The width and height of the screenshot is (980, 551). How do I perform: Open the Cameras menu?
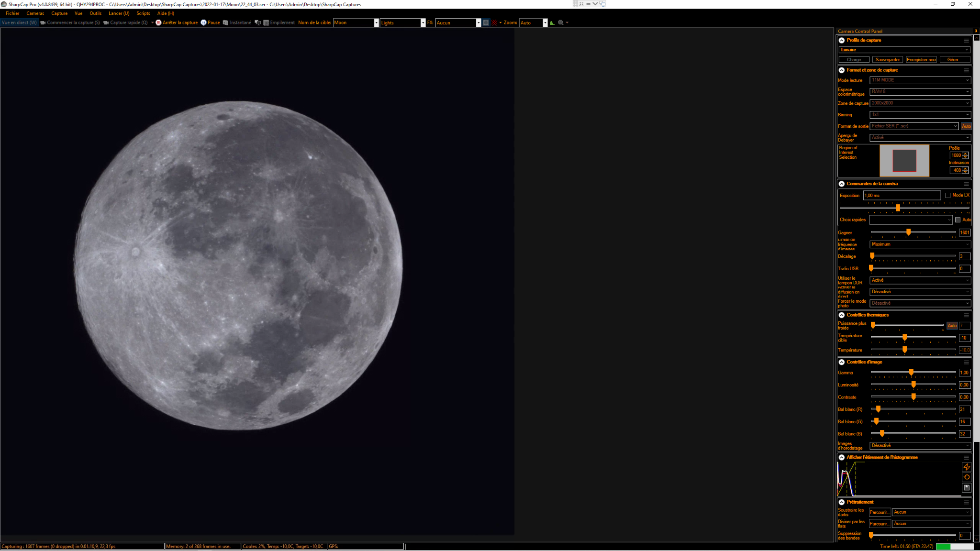coord(35,13)
